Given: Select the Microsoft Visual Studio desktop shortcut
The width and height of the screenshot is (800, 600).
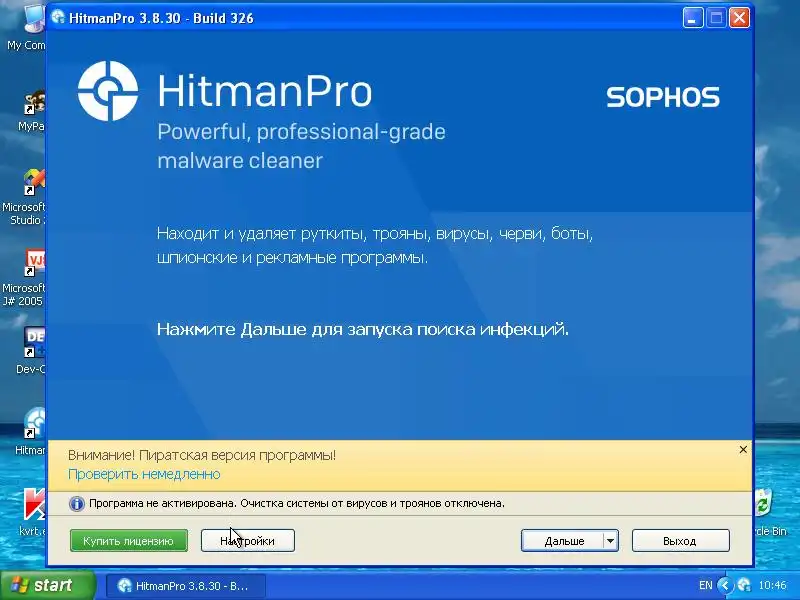Looking at the screenshot, I should tap(24, 197).
